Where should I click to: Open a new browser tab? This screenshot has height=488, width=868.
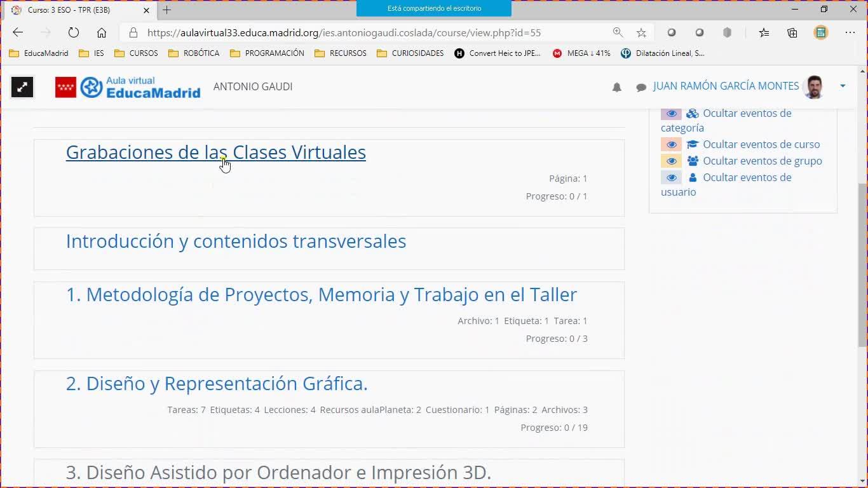166,10
